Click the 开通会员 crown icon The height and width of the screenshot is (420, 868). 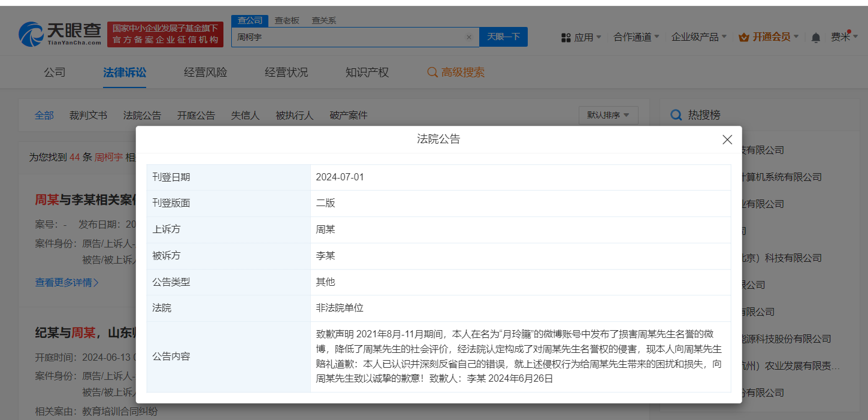tap(743, 36)
